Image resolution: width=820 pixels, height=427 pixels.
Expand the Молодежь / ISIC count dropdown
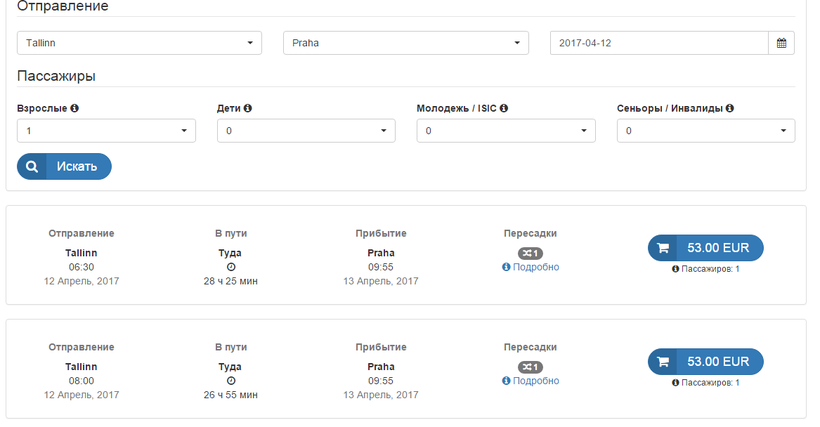[505, 131]
